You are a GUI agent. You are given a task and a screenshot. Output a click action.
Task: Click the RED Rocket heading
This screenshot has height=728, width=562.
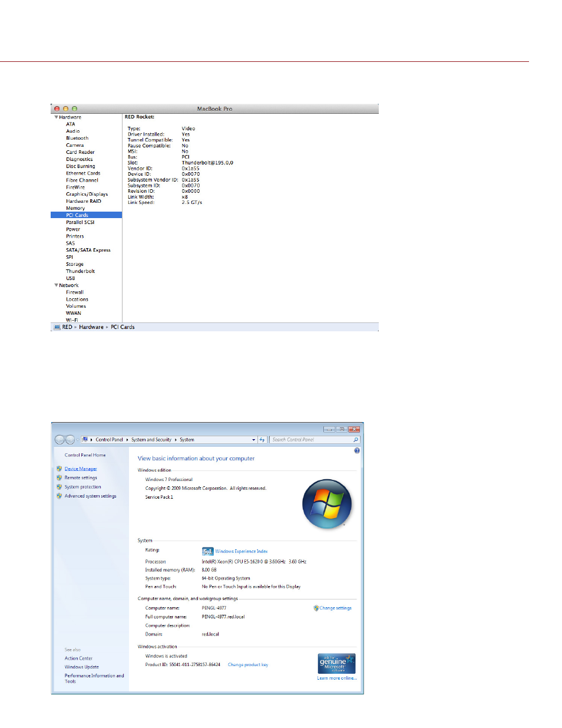(140, 117)
